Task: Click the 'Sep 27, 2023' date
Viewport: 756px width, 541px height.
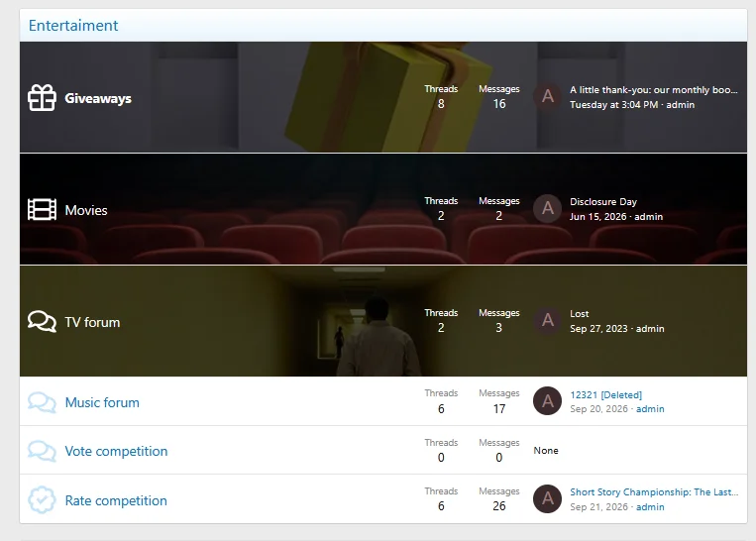Action: click(598, 328)
